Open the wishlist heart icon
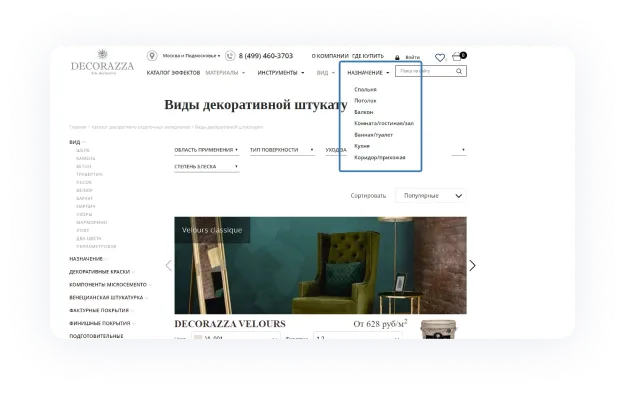This screenshot has height=394, width=625. (440, 58)
